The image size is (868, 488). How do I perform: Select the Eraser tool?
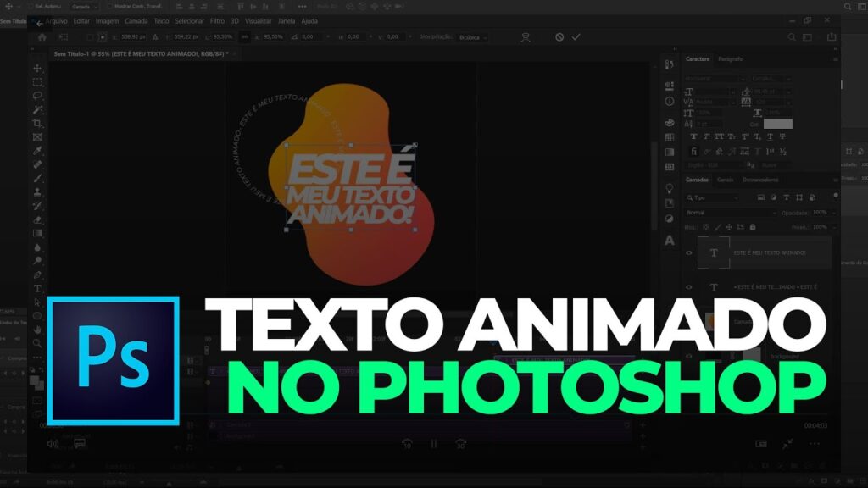[x=37, y=219]
